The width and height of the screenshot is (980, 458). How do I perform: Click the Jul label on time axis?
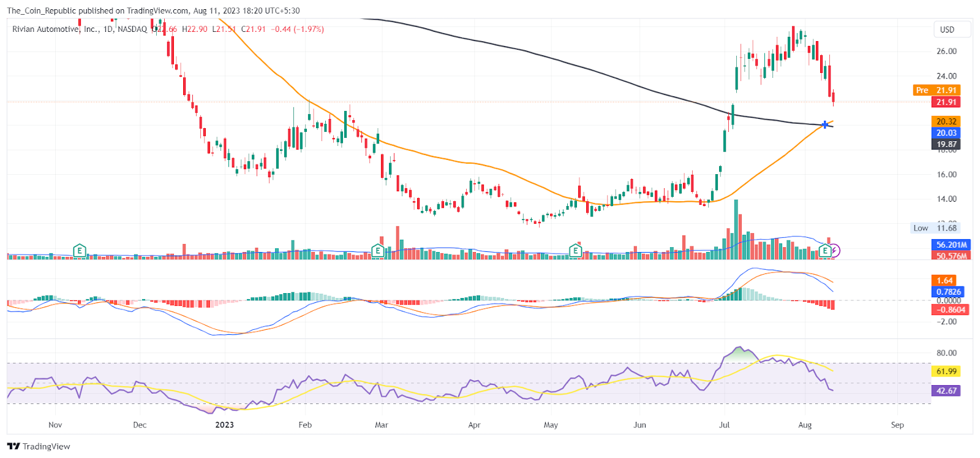click(x=725, y=425)
